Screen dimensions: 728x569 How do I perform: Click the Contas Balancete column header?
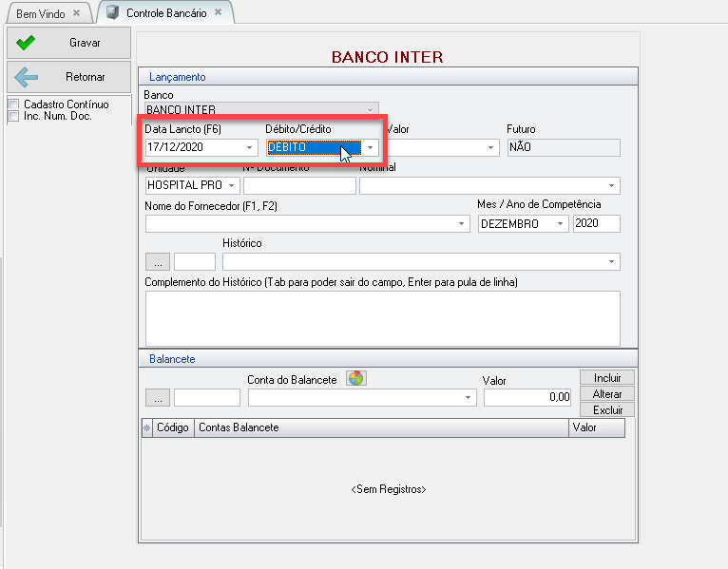click(381, 427)
